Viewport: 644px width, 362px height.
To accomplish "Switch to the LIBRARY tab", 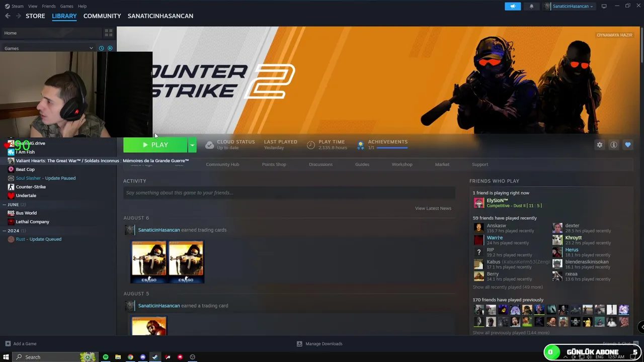I will pos(64,16).
